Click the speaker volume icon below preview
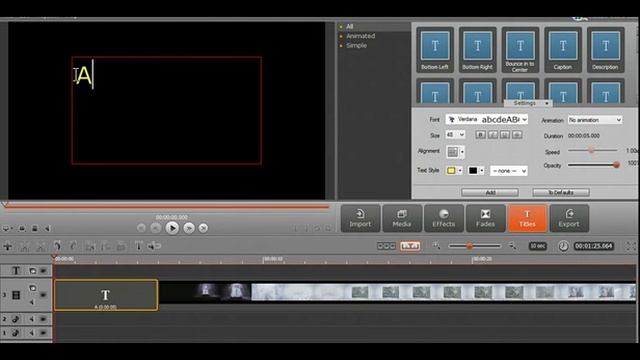The height and width of the screenshot is (360, 640). point(47,229)
